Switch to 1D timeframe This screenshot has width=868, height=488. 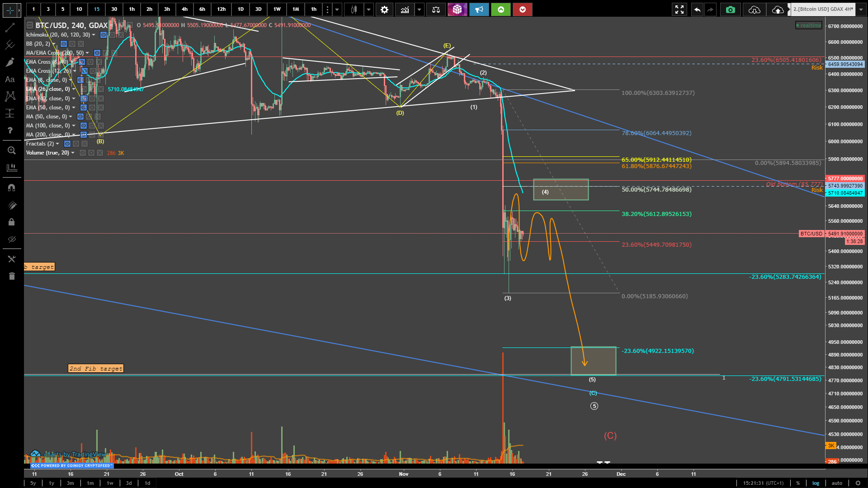click(x=241, y=9)
